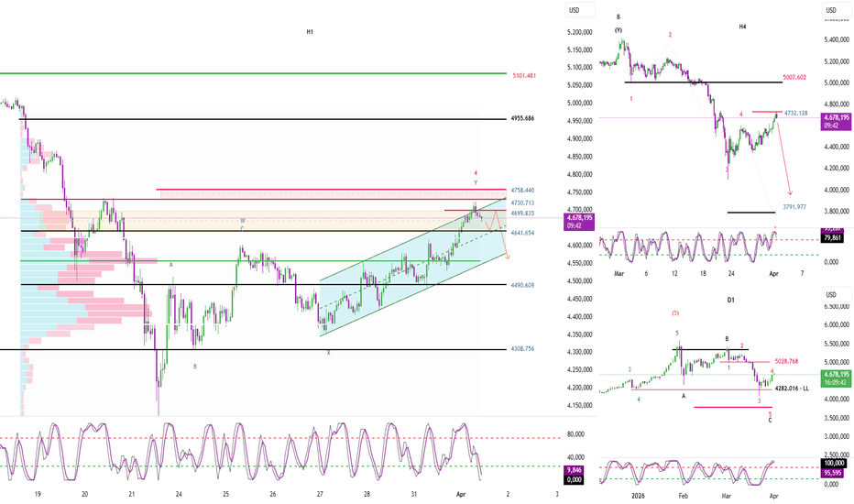Click date 26 on H1 time axis
This screenshot has height=504, width=854.
click(x=273, y=494)
